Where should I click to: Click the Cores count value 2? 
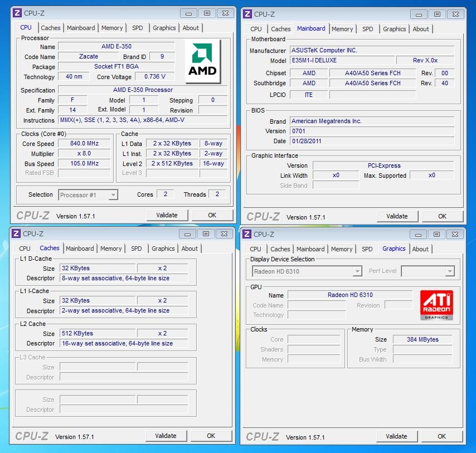click(166, 194)
